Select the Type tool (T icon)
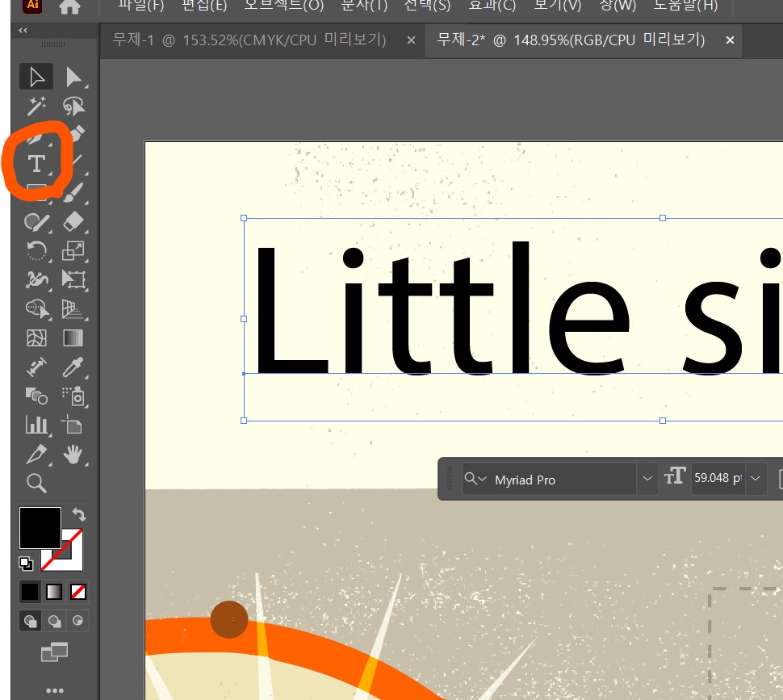This screenshot has width=783, height=700. (x=36, y=163)
